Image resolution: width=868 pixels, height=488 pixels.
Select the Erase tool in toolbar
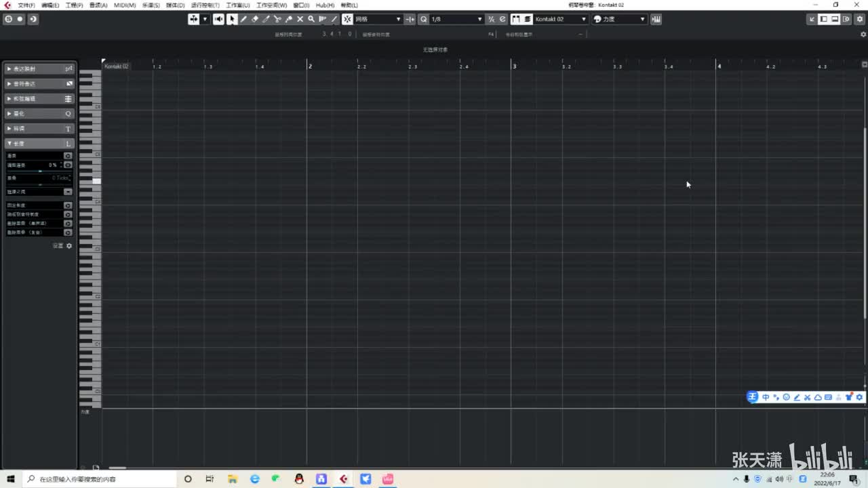click(255, 19)
